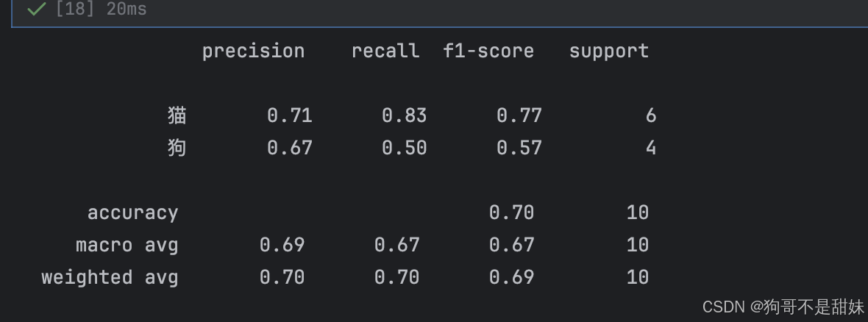Click the 20ms execution time label
The height and width of the screenshot is (322, 868).
[127, 9]
